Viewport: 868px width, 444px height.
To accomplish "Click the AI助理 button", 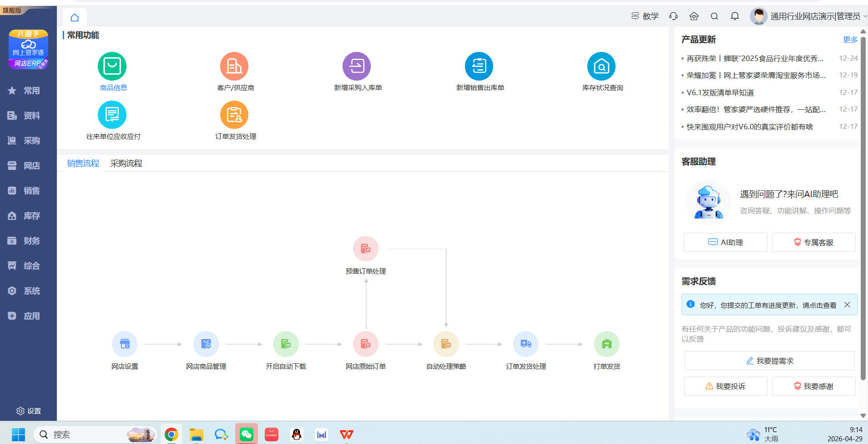I will click(725, 242).
